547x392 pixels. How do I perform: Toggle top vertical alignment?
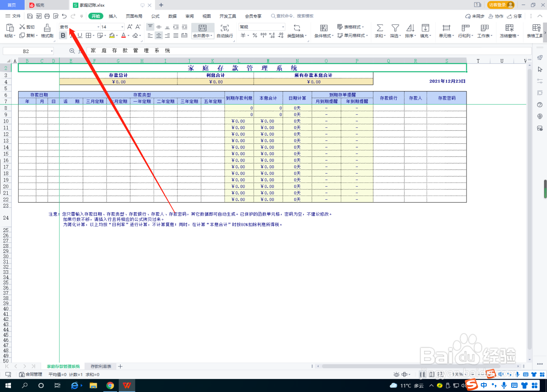pos(150,27)
